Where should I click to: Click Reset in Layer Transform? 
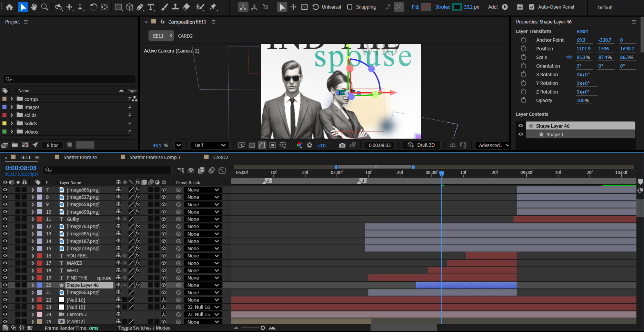tap(582, 31)
